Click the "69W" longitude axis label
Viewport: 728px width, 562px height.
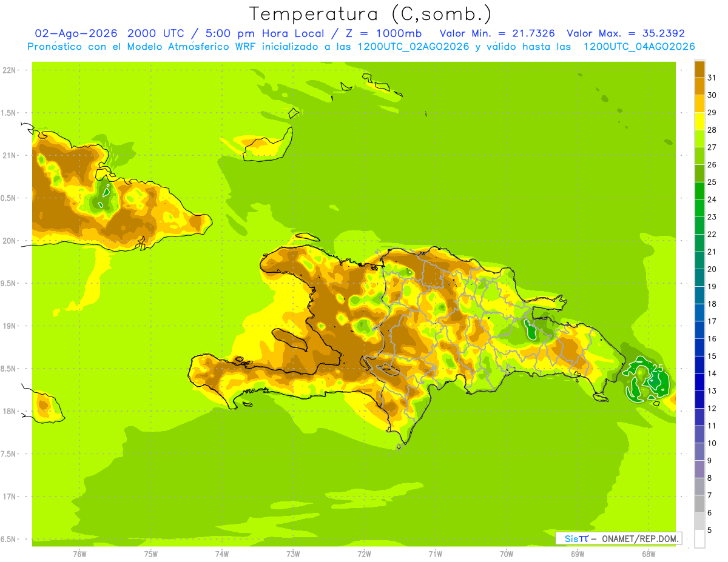click(x=578, y=554)
